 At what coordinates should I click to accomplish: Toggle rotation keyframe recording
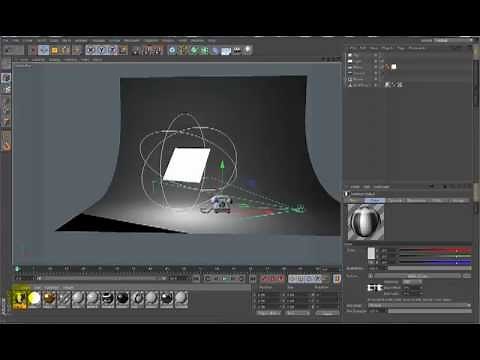[309, 278]
